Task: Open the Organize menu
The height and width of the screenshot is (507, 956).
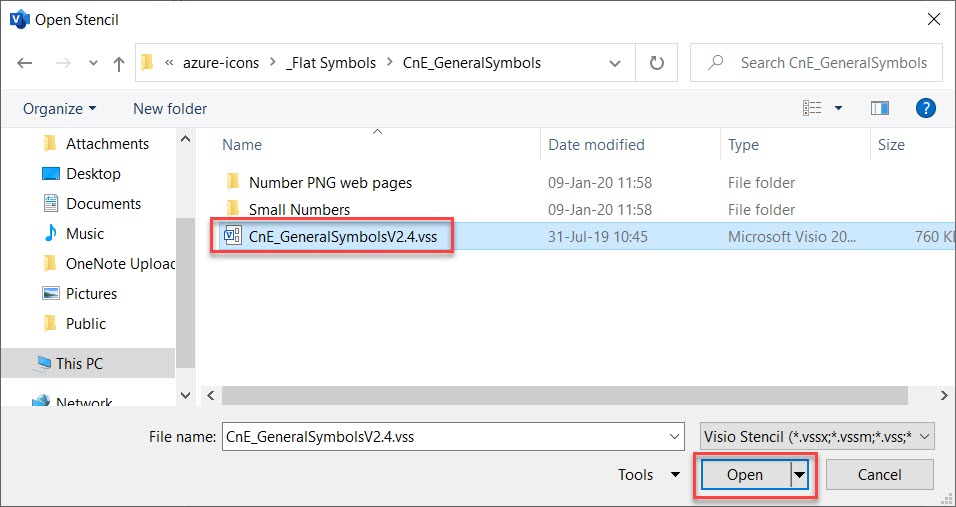Action: tap(60, 108)
